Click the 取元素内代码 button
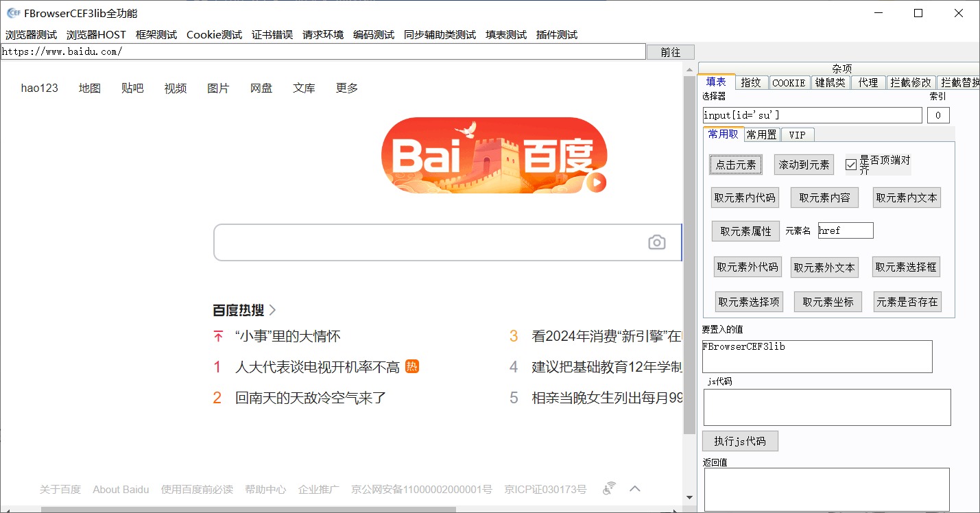Image resolution: width=980 pixels, height=513 pixels. point(745,198)
